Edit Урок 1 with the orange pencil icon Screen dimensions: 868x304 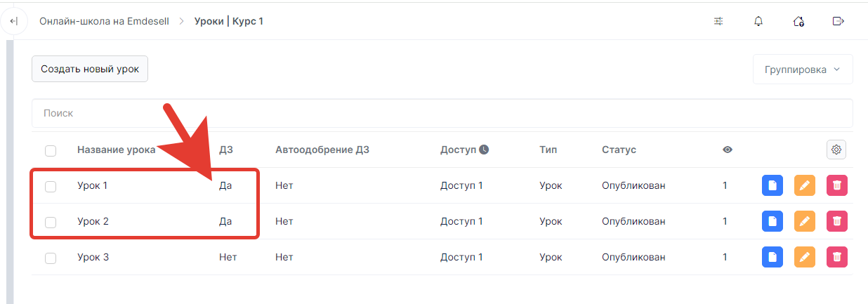coord(805,185)
